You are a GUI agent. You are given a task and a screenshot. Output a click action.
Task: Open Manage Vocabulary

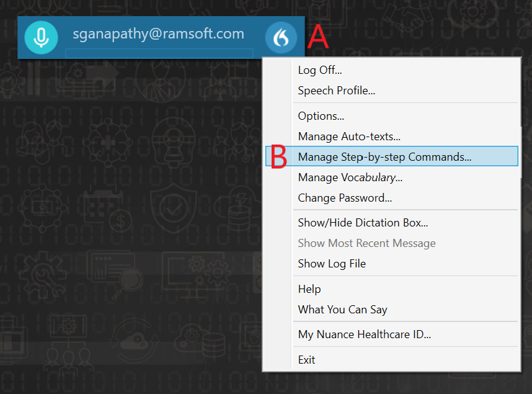(x=350, y=177)
